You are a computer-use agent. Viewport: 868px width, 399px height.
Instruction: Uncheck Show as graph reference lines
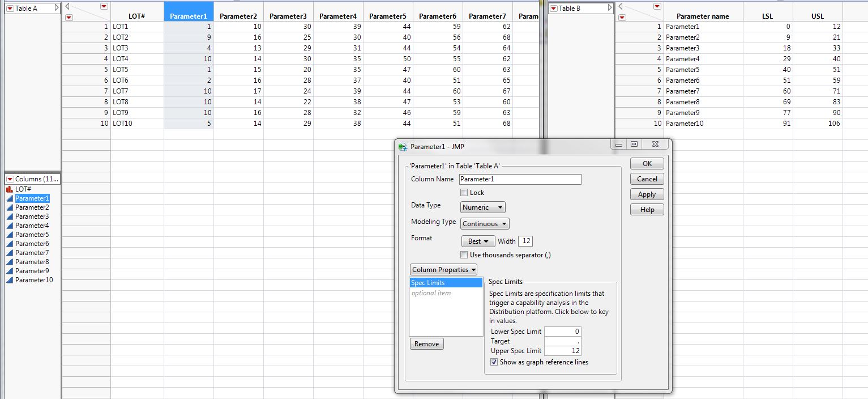[x=494, y=362]
